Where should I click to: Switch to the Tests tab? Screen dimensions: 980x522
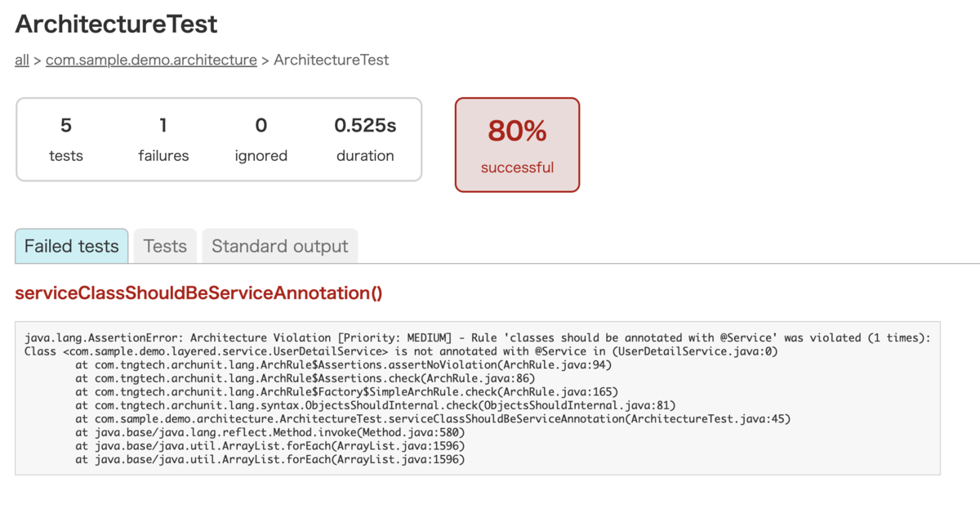coord(165,246)
